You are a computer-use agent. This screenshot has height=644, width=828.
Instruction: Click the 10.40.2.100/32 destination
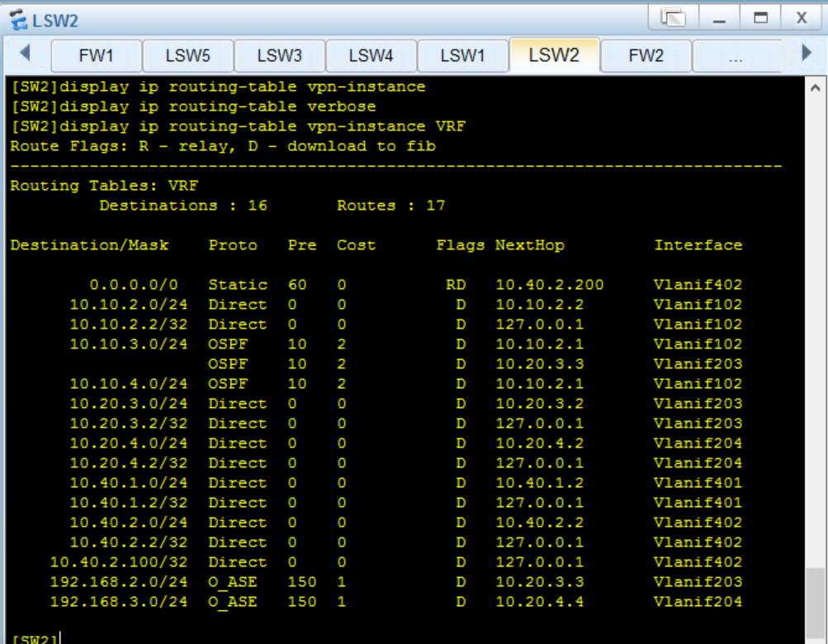(x=119, y=562)
